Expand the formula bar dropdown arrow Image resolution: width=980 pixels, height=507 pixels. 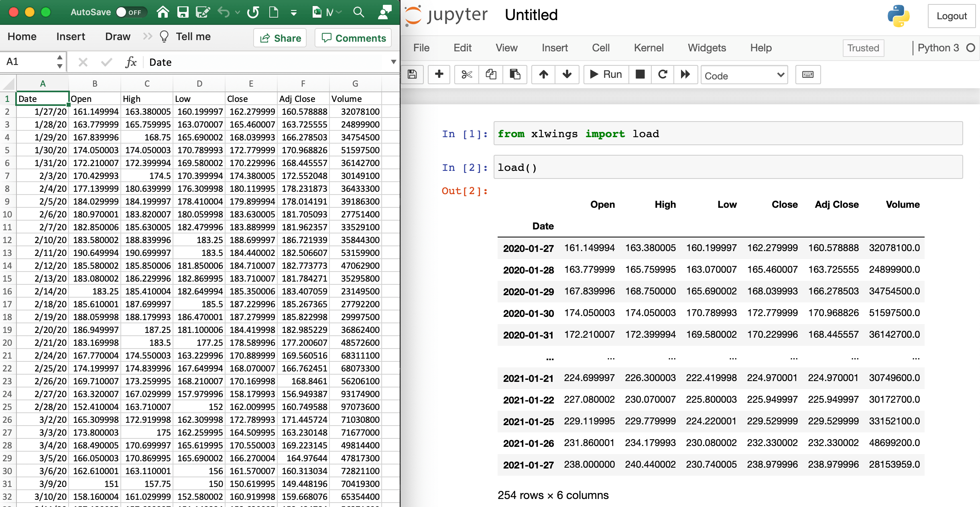[x=393, y=62]
